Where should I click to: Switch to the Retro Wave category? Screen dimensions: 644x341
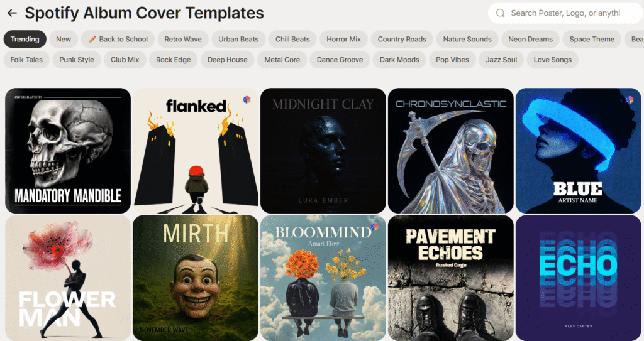pyautogui.click(x=183, y=39)
